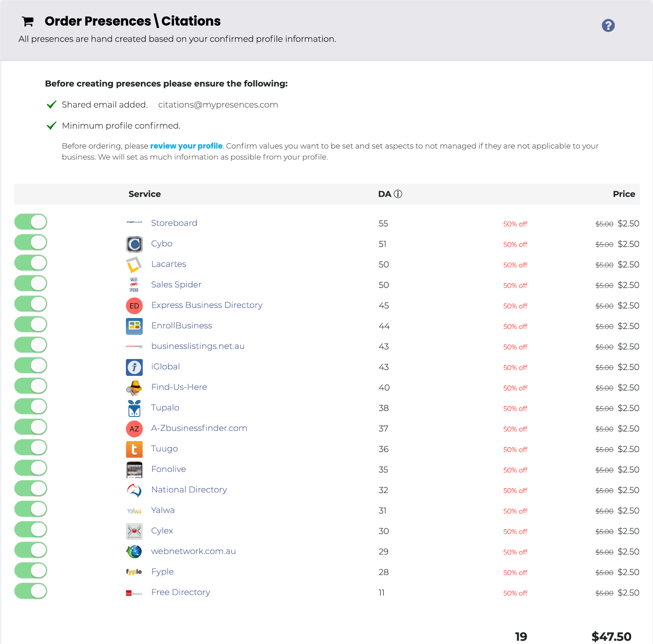Disable the businesslistings.net.au toggle
This screenshot has width=653, height=644.
pos(31,345)
